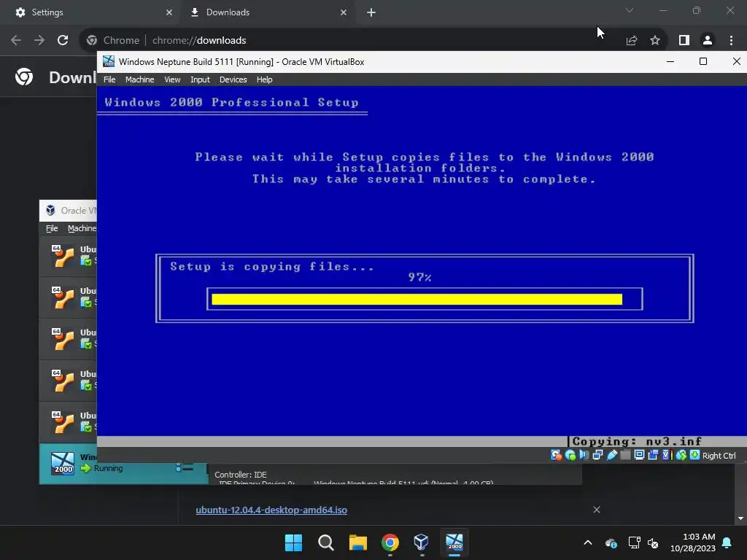
Task: Open VirtualBox Manager from the taskbar
Action: (x=422, y=542)
